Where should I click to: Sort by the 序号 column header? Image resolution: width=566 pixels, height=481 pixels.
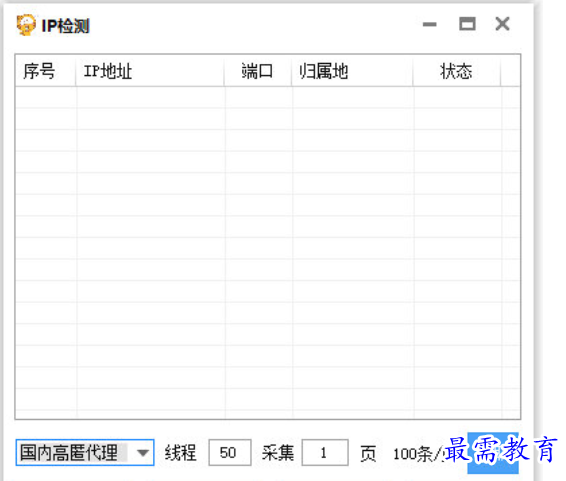click(45, 71)
